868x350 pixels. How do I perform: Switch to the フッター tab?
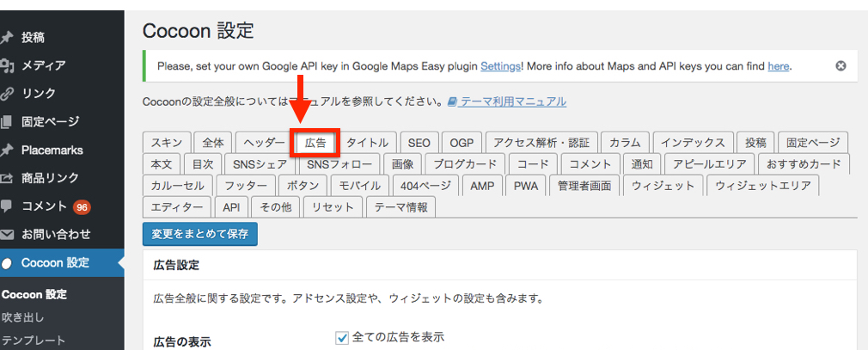coord(246,186)
